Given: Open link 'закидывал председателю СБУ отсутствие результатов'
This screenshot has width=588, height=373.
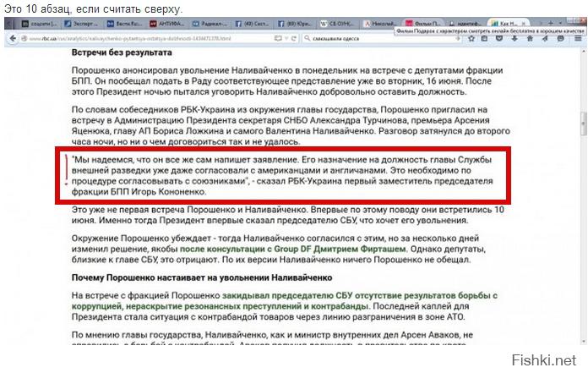Looking at the screenshot, I should [x=313, y=294].
